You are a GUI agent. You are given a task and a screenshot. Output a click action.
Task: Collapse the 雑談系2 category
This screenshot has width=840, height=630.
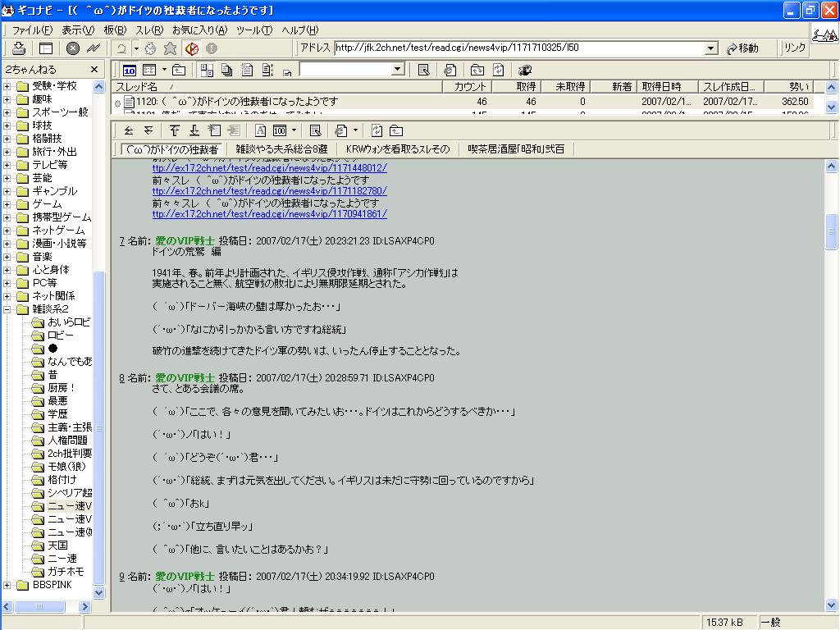click(x=7, y=309)
